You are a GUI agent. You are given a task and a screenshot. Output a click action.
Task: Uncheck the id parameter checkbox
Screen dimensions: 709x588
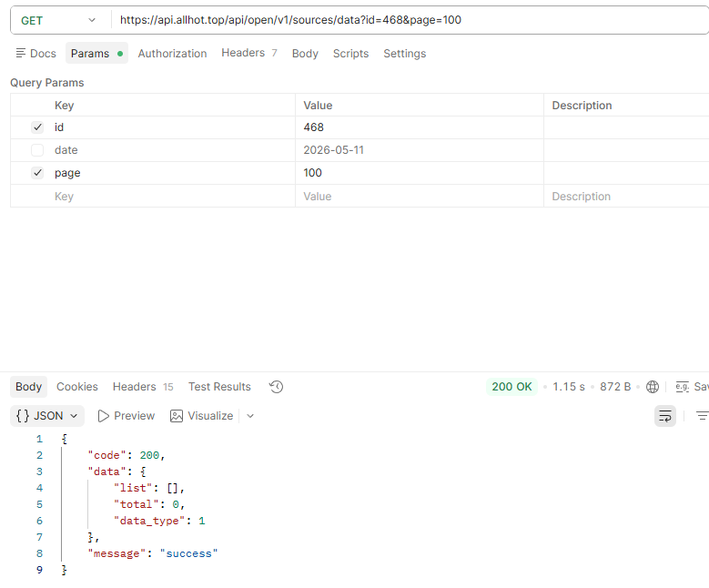point(37,127)
